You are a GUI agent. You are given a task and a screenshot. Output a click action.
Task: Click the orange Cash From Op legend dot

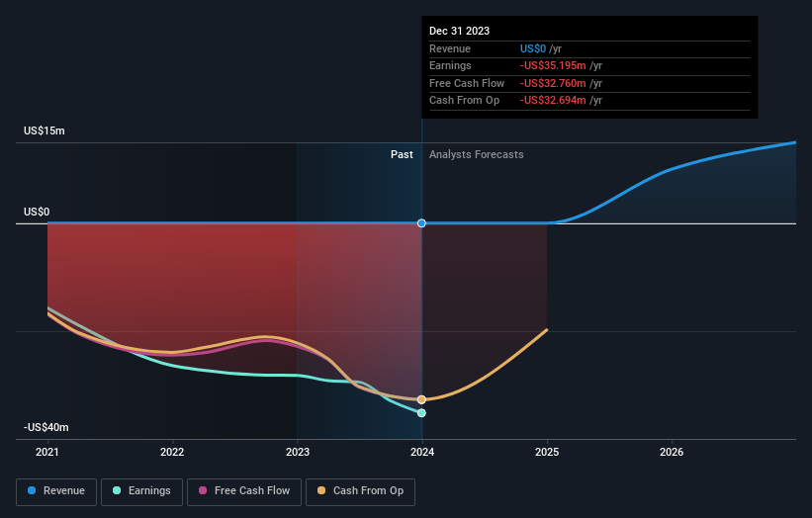[321, 490]
